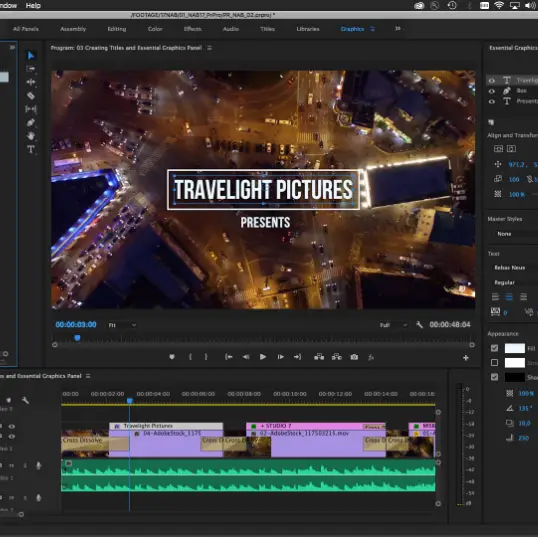Toggle lower video track eye visibility

click(x=12, y=437)
